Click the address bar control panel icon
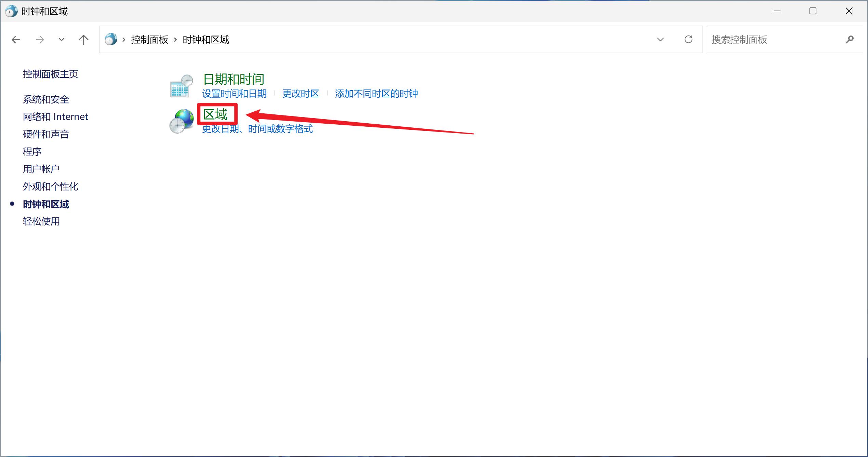Image resolution: width=868 pixels, height=457 pixels. coord(111,40)
